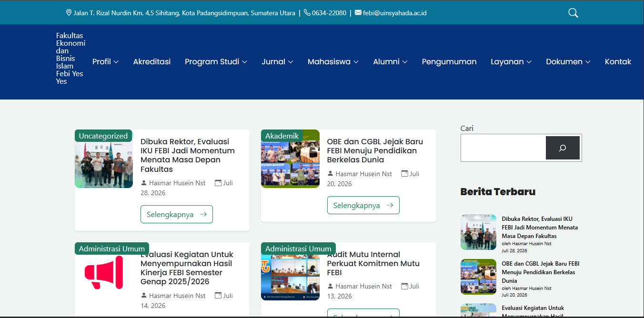Click the author icon in the Dibuka Rektor card
The height and width of the screenshot is (318, 644).
pos(144,183)
